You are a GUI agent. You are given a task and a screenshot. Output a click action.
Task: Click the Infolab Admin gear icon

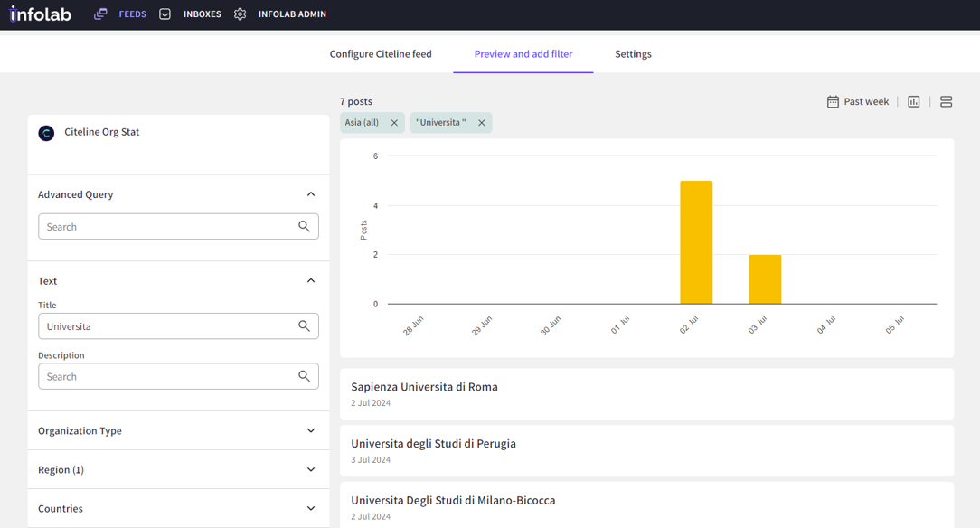[x=240, y=14]
